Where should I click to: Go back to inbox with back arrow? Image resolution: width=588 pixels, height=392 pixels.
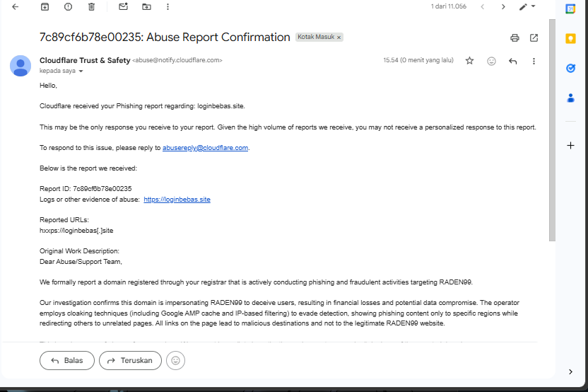point(16,7)
